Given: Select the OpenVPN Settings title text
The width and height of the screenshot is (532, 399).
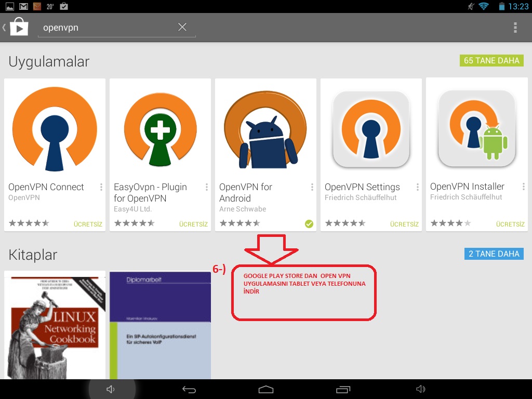Looking at the screenshot, I should (x=362, y=187).
